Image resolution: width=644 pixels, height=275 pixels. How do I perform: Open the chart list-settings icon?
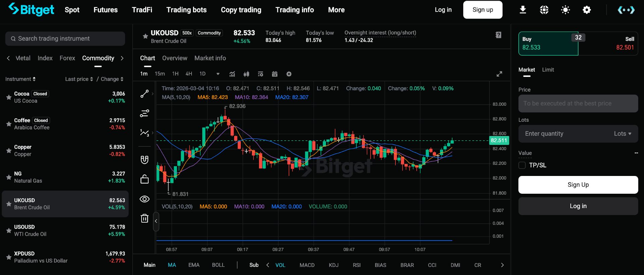[x=261, y=74]
